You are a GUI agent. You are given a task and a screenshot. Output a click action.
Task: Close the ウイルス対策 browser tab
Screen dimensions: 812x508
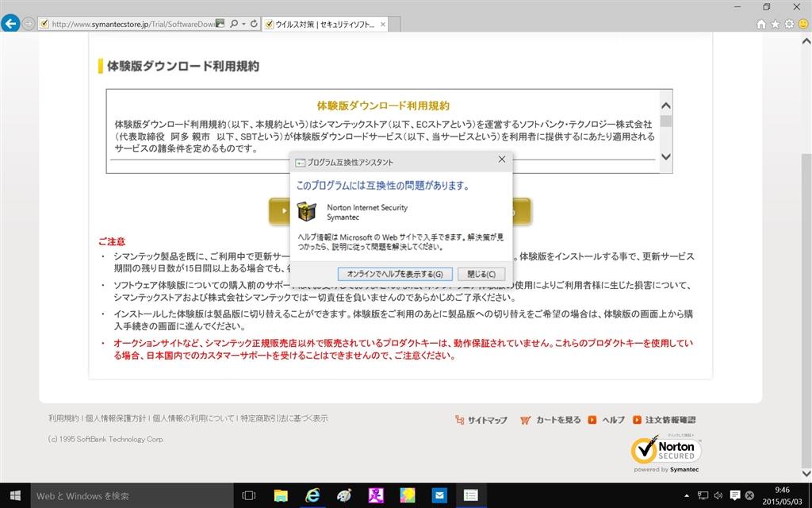[383, 25]
